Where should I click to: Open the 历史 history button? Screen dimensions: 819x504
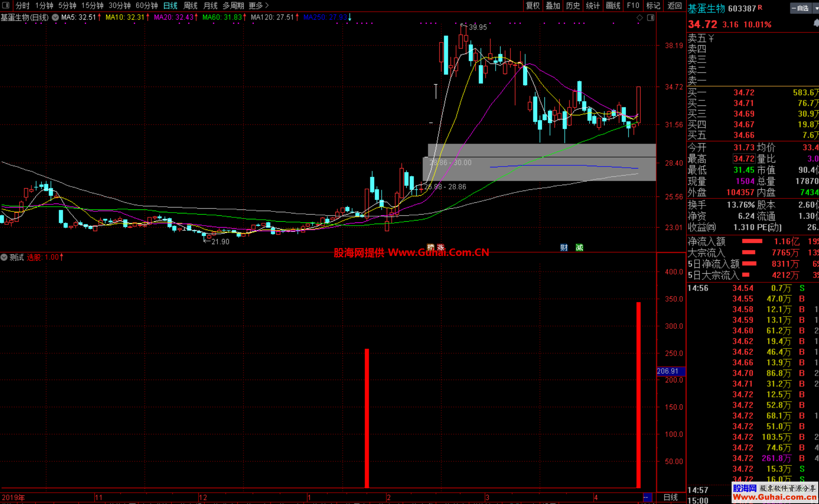click(x=573, y=6)
